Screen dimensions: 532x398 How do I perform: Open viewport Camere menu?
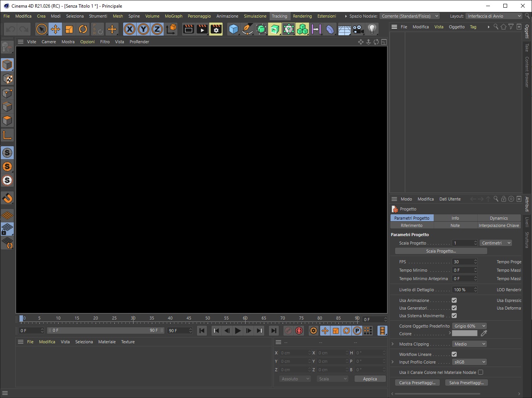pyautogui.click(x=49, y=42)
